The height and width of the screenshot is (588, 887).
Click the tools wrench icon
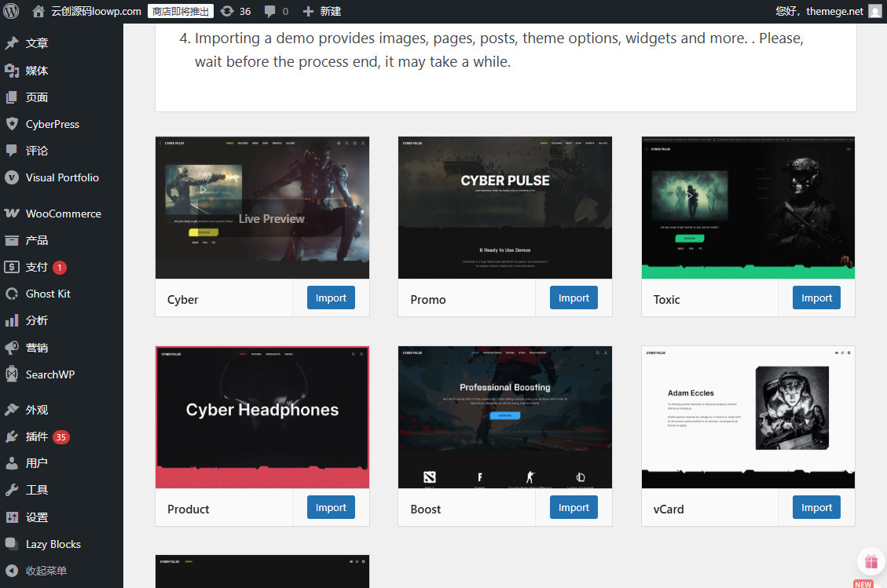point(12,490)
